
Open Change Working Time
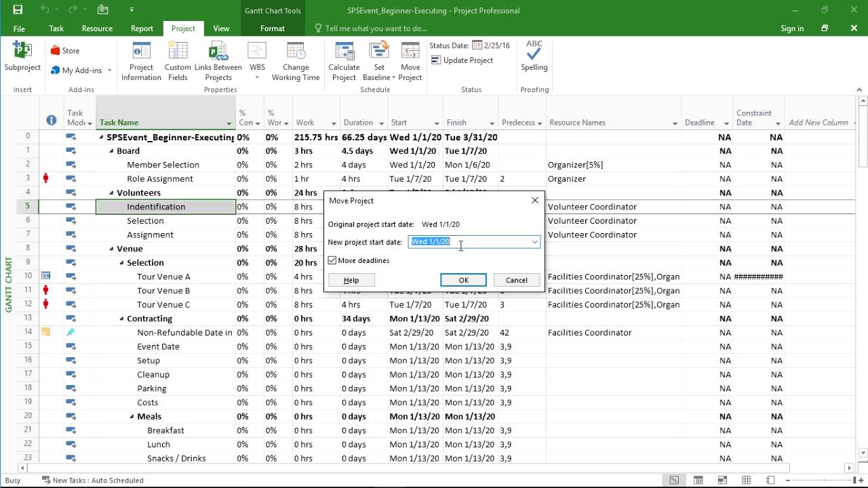click(x=296, y=61)
